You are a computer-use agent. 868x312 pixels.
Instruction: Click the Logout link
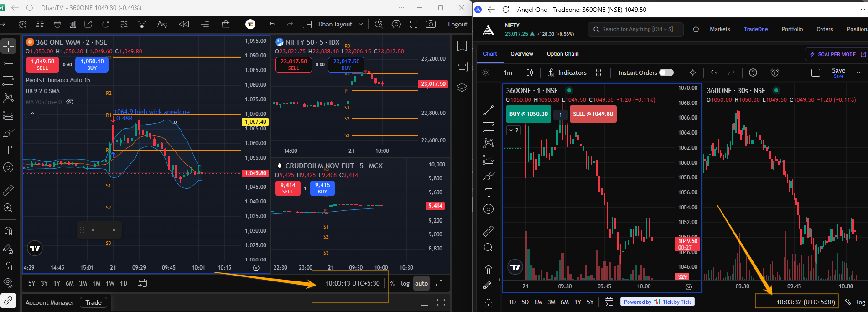[x=457, y=24]
